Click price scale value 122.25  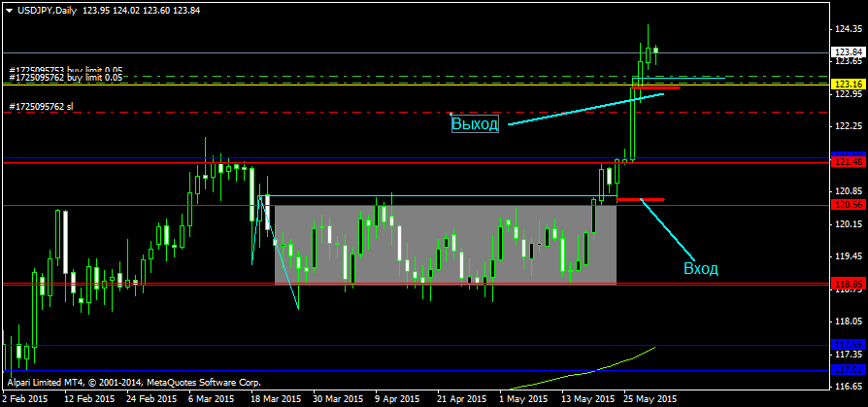point(849,127)
